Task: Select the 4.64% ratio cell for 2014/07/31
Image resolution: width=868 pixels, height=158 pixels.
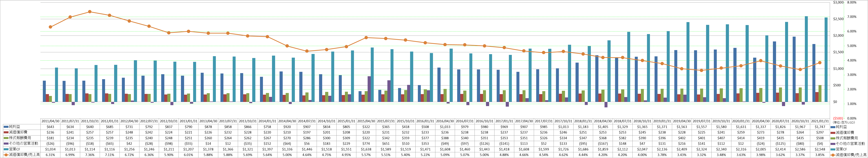Action: pyautogui.click(x=307, y=155)
